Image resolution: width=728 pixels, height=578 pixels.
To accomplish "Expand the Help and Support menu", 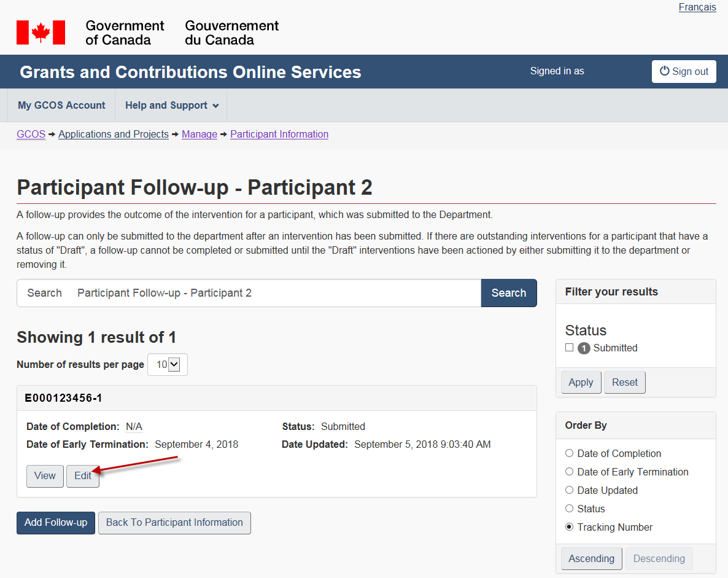I will (171, 106).
